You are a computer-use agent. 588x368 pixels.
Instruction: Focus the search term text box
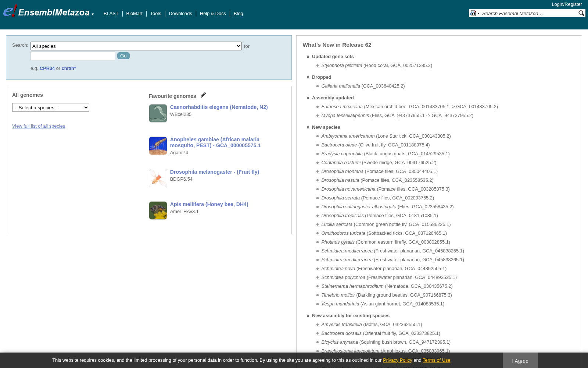click(x=73, y=56)
